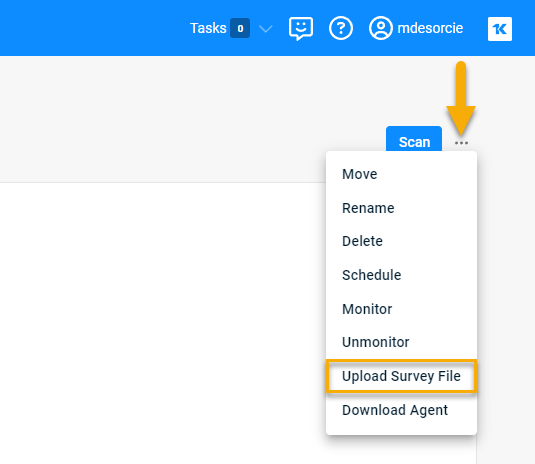Click the help question mark icon
The image size is (535, 464).
pyautogui.click(x=341, y=28)
